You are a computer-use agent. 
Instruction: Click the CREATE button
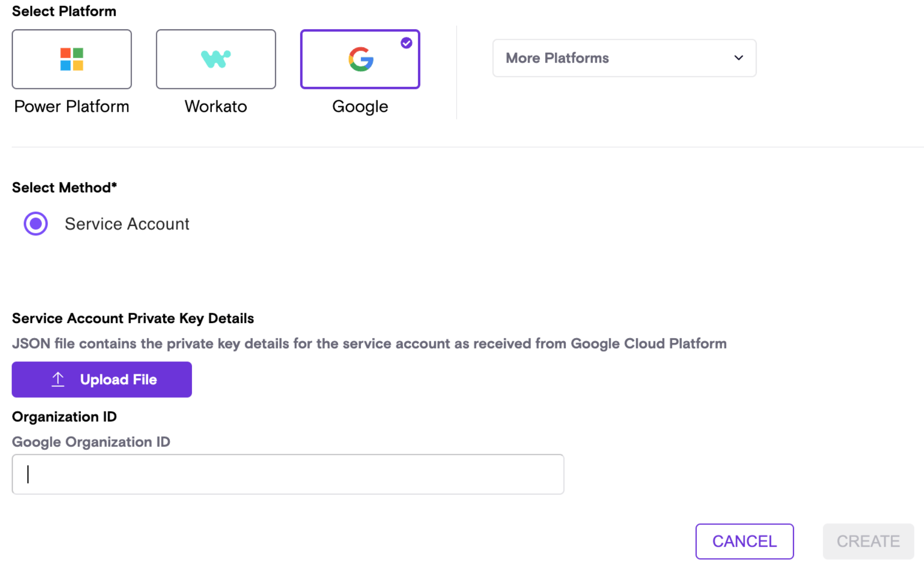tap(868, 541)
